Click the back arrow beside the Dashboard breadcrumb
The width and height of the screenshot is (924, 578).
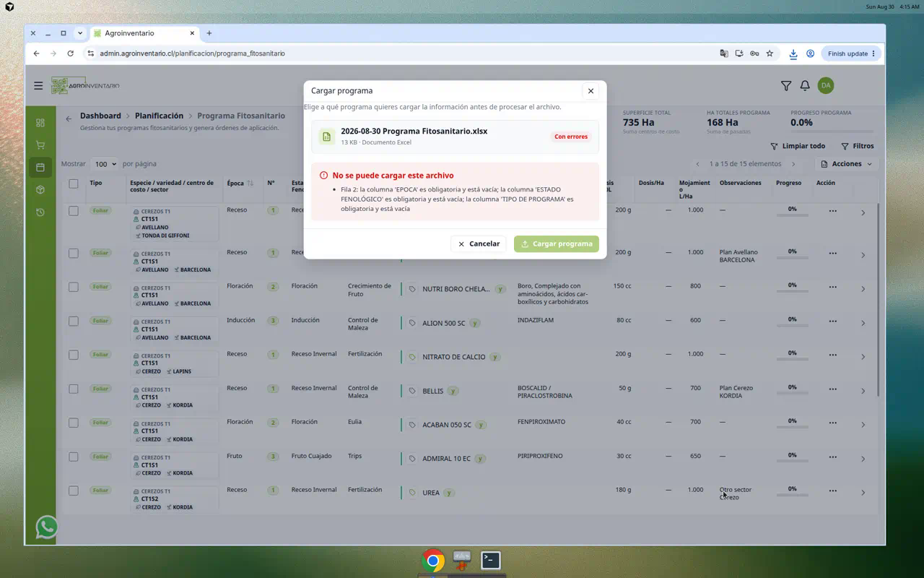(x=69, y=118)
